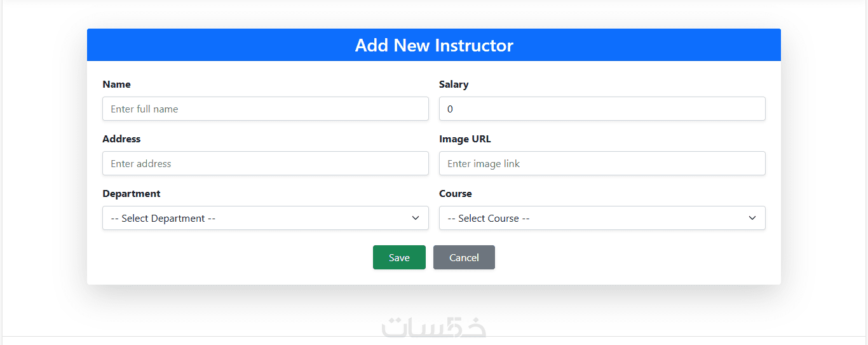The width and height of the screenshot is (868, 345).
Task: Click the Department label text
Action: click(132, 194)
